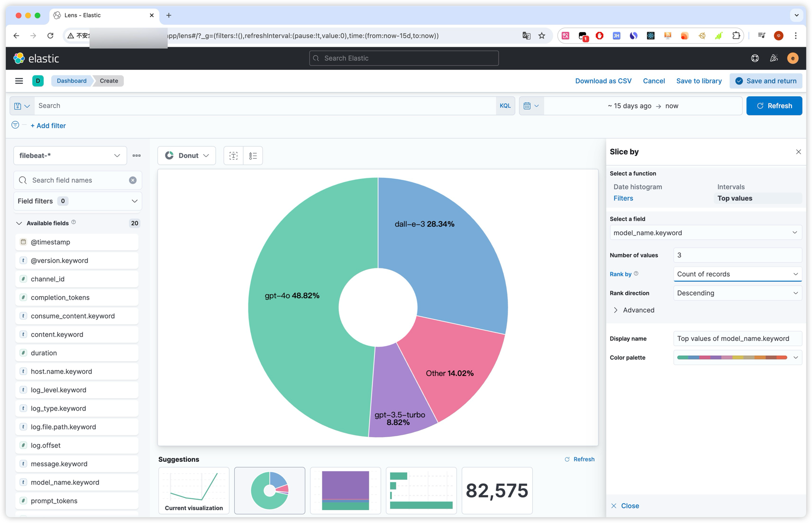812x523 pixels.
Task: Bookmark this page with the star icon
Action: click(x=542, y=36)
